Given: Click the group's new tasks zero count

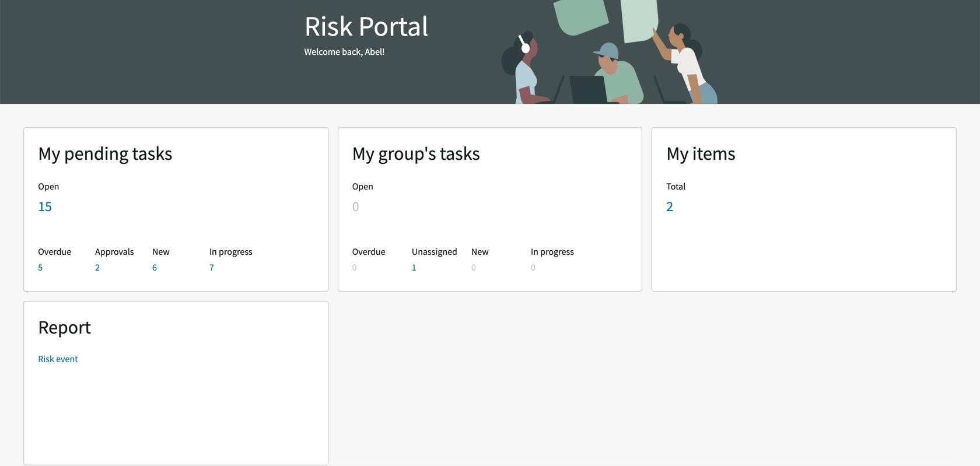Looking at the screenshot, I should click(x=474, y=268).
